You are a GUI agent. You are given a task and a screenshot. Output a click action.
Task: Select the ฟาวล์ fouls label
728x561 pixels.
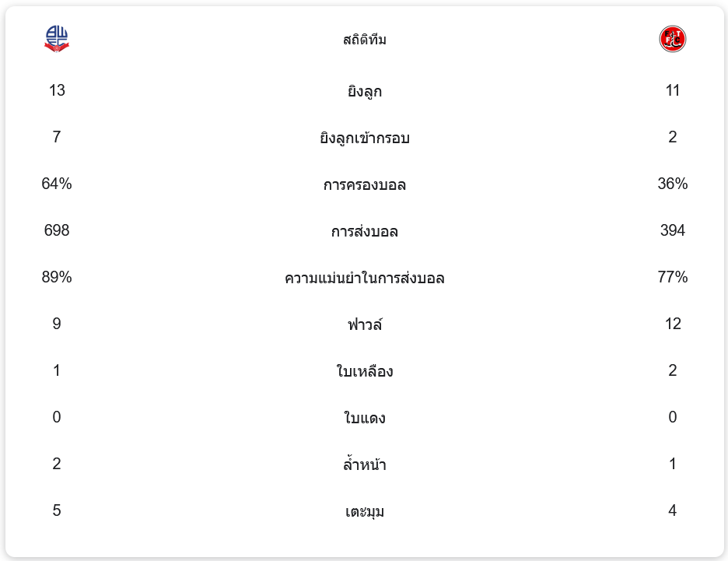coord(364,324)
